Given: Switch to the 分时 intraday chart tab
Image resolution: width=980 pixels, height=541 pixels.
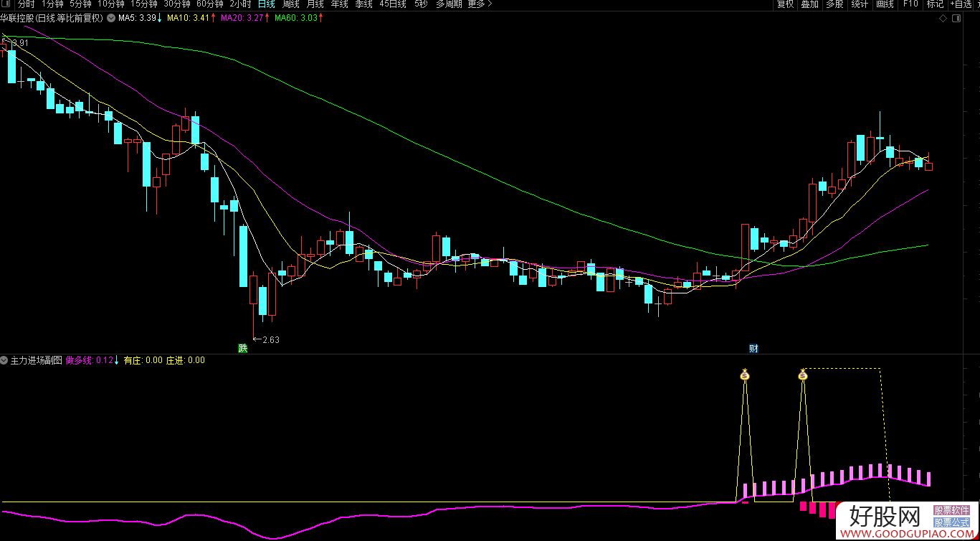Looking at the screenshot, I should (x=26, y=4).
